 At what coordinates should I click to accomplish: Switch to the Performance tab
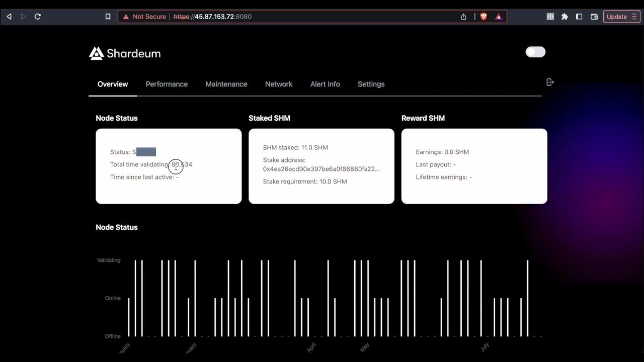pyautogui.click(x=167, y=84)
